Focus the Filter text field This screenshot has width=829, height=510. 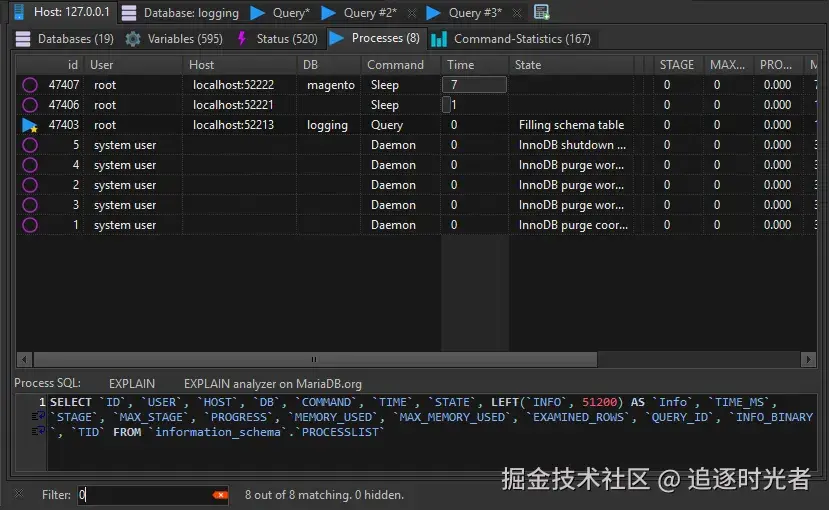(x=145, y=495)
